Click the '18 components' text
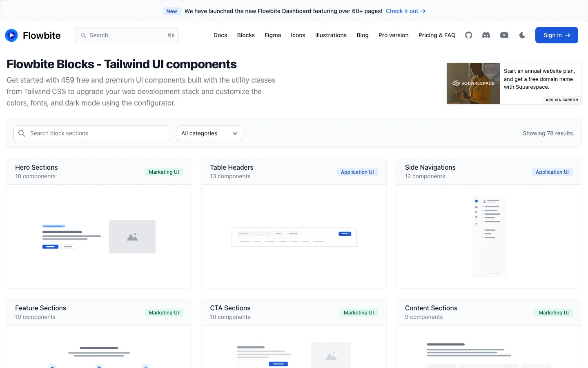This screenshot has width=588, height=368. (35, 176)
